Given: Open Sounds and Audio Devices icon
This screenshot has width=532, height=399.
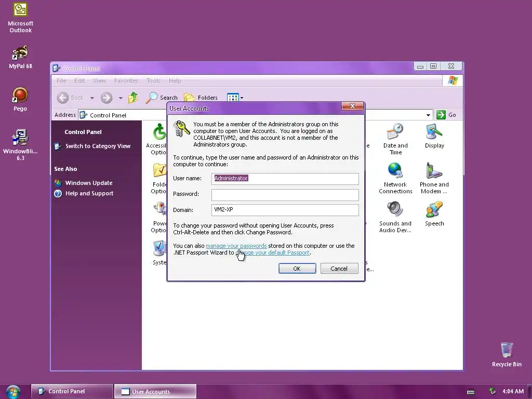Looking at the screenshot, I should [x=395, y=217].
